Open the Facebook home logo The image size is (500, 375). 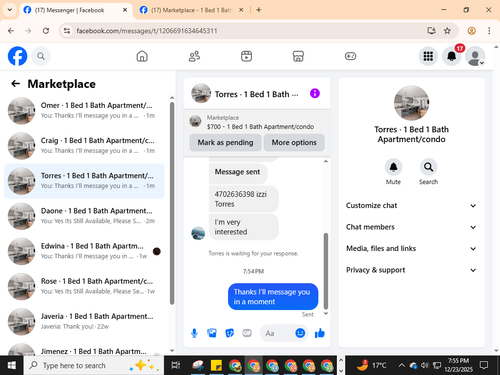(17, 56)
